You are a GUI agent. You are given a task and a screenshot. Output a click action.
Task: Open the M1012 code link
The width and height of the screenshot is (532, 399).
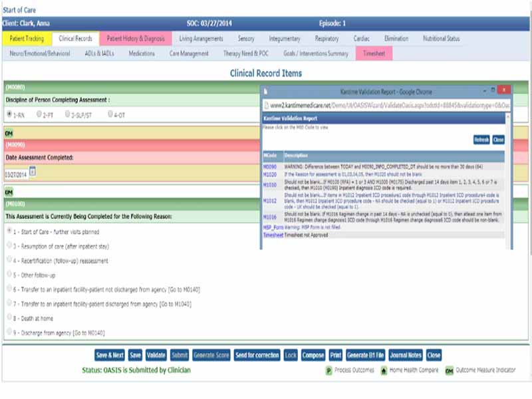[x=270, y=200]
